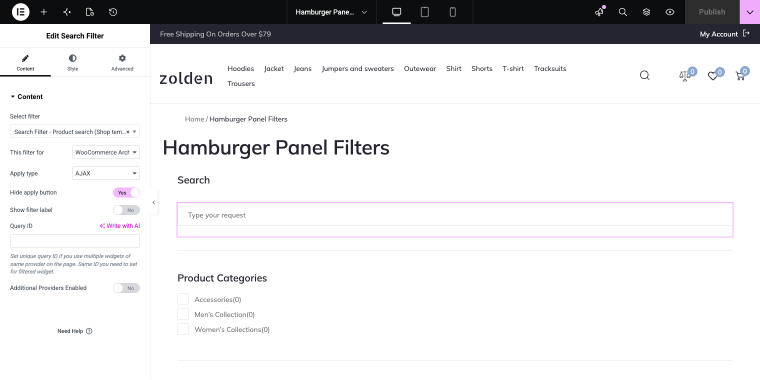
Task: Open the What's New notifications icon
Action: click(600, 12)
